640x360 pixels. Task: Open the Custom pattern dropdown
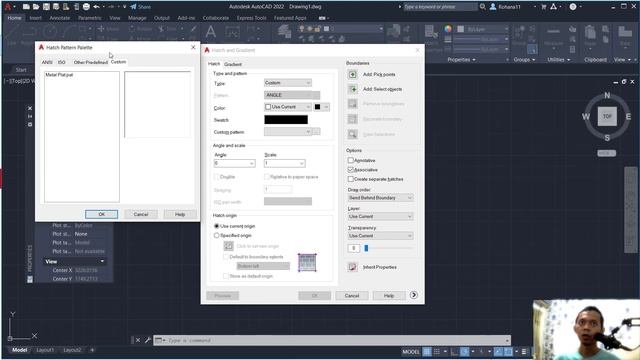pyautogui.click(x=288, y=132)
